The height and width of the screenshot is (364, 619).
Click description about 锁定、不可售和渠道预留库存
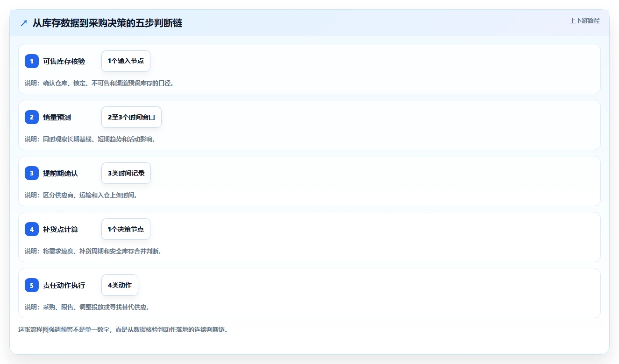pos(100,83)
